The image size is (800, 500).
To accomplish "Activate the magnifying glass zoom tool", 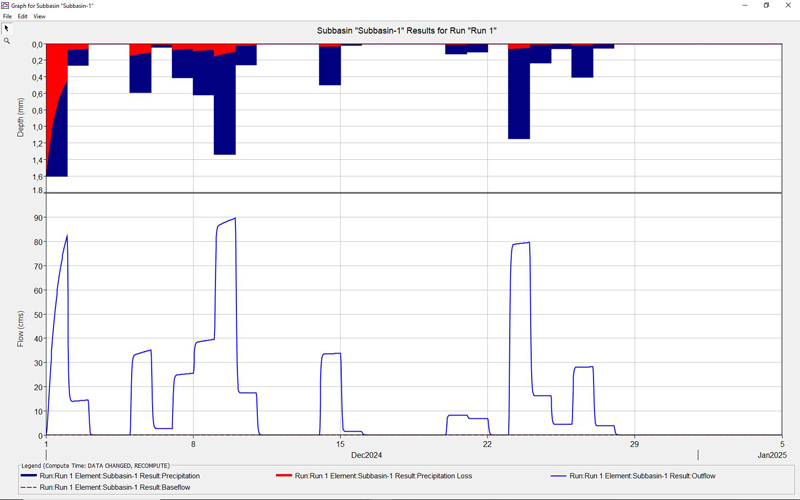I will [7, 41].
